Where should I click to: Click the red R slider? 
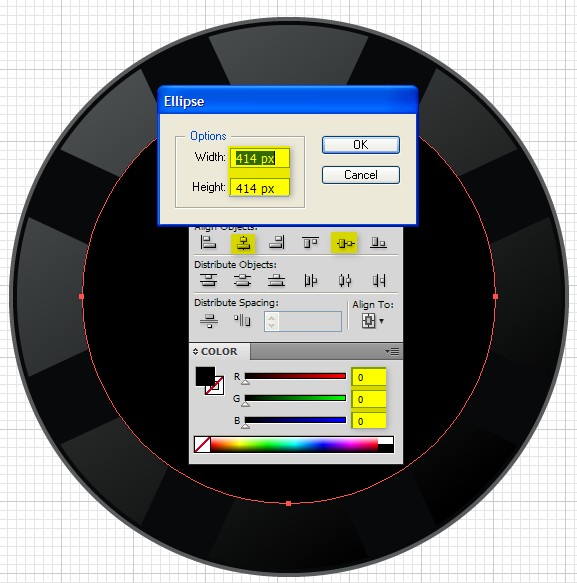click(x=295, y=376)
